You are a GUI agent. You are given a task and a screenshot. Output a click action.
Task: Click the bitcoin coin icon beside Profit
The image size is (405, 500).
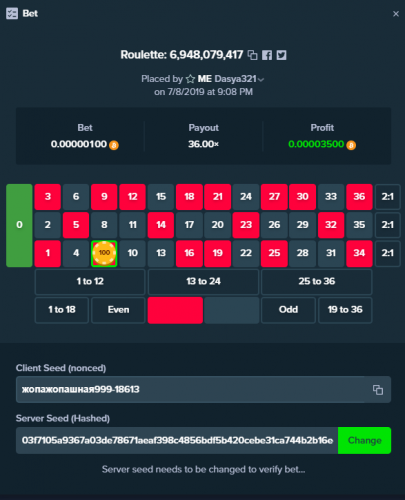click(351, 145)
